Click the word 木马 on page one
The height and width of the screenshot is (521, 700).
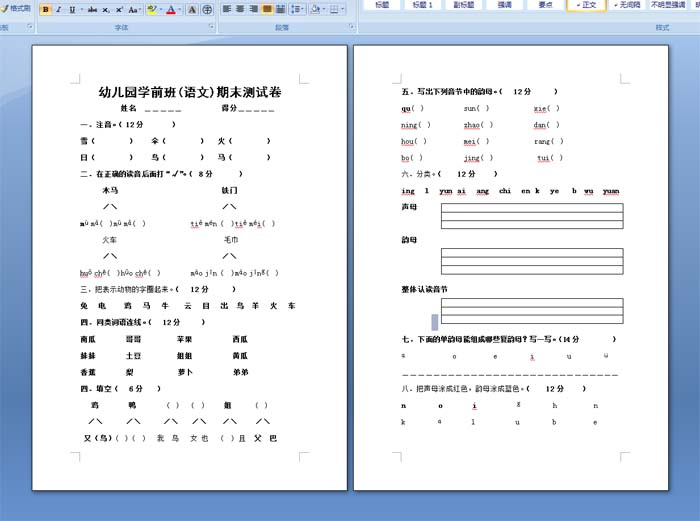coord(110,190)
